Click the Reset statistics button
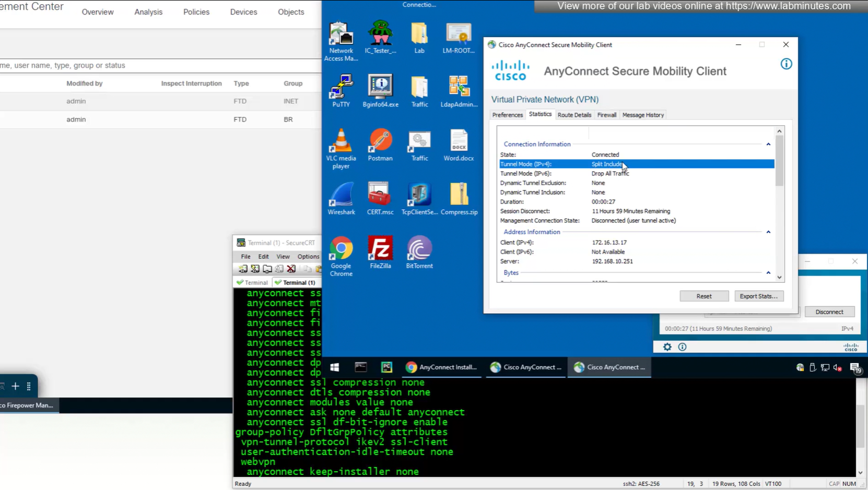Image resolution: width=868 pixels, height=490 pixels. point(703,296)
